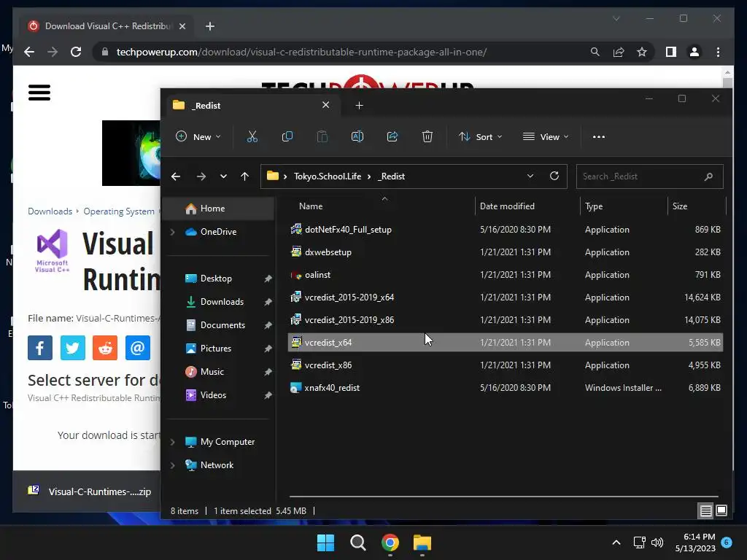This screenshot has width=747, height=560.
Task: Open address bar history dropdown
Action: click(530, 176)
